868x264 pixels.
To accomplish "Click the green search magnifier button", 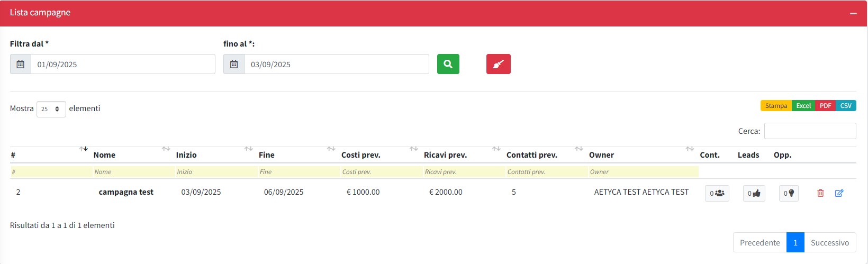I will [448, 64].
